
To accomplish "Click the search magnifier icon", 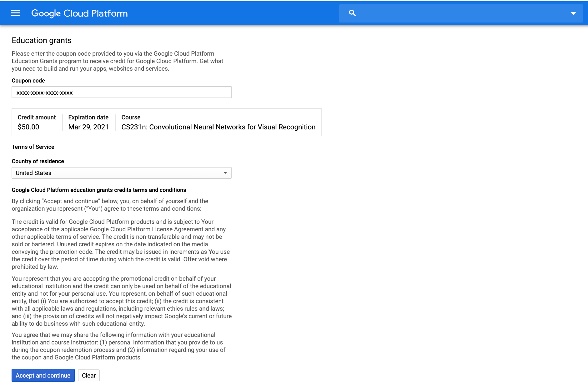I will (x=352, y=13).
